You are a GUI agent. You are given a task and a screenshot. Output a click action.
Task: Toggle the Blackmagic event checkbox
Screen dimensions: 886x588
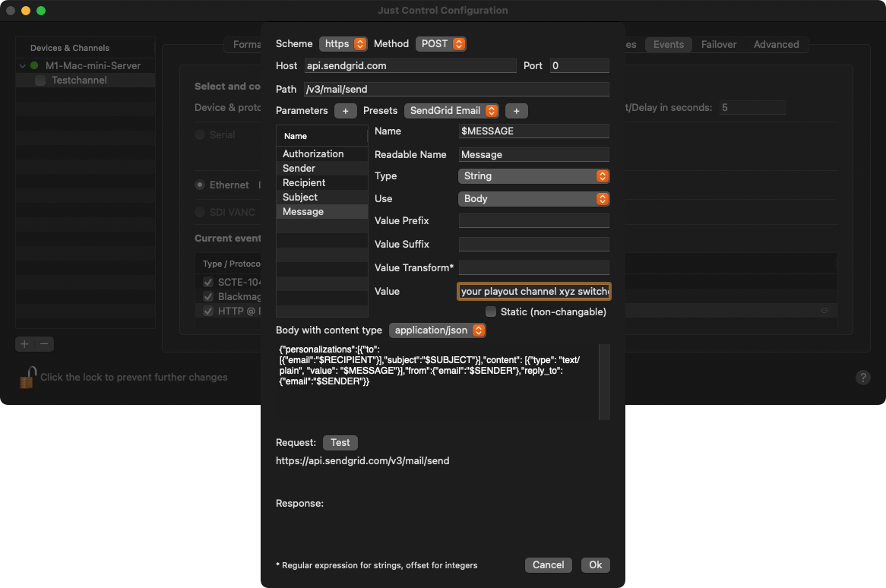pyautogui.click(x=208, y=296)
